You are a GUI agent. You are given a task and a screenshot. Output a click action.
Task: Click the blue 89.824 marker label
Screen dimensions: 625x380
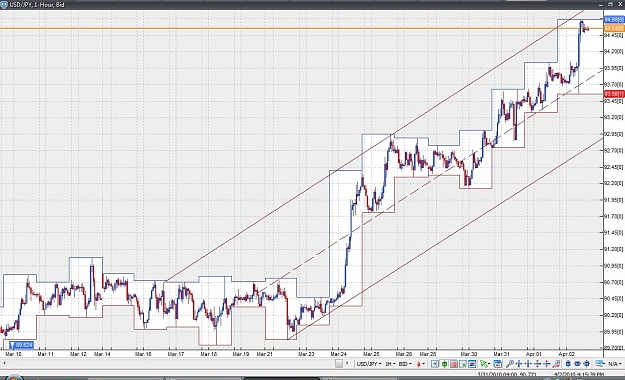[22, 345]
